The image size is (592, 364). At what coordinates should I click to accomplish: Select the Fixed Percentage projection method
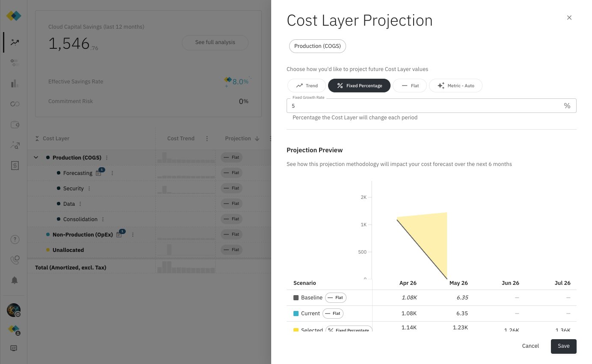click(359, 86)
